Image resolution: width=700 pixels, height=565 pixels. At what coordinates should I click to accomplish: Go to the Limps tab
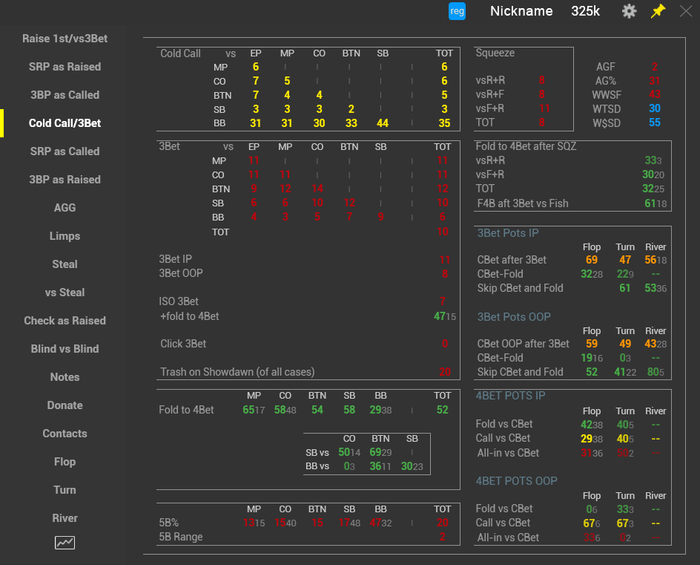tap(65, 236)
